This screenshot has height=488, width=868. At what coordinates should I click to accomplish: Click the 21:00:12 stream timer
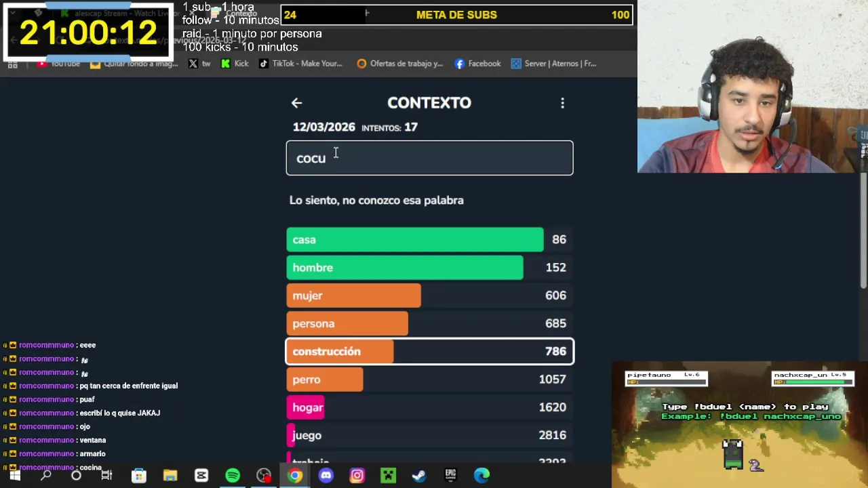click(88, 32)
